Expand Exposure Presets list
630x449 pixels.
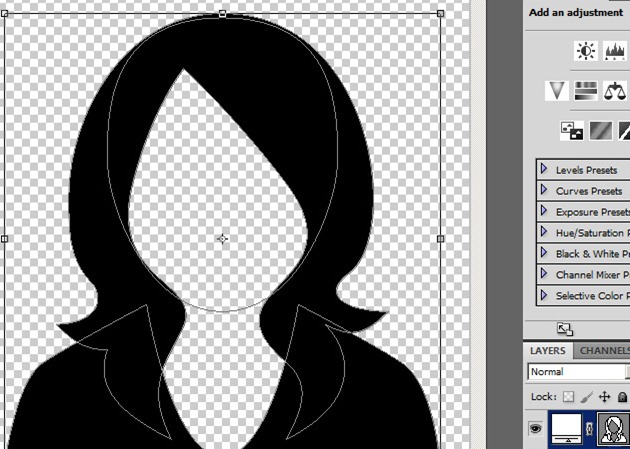tap(544, 210)
